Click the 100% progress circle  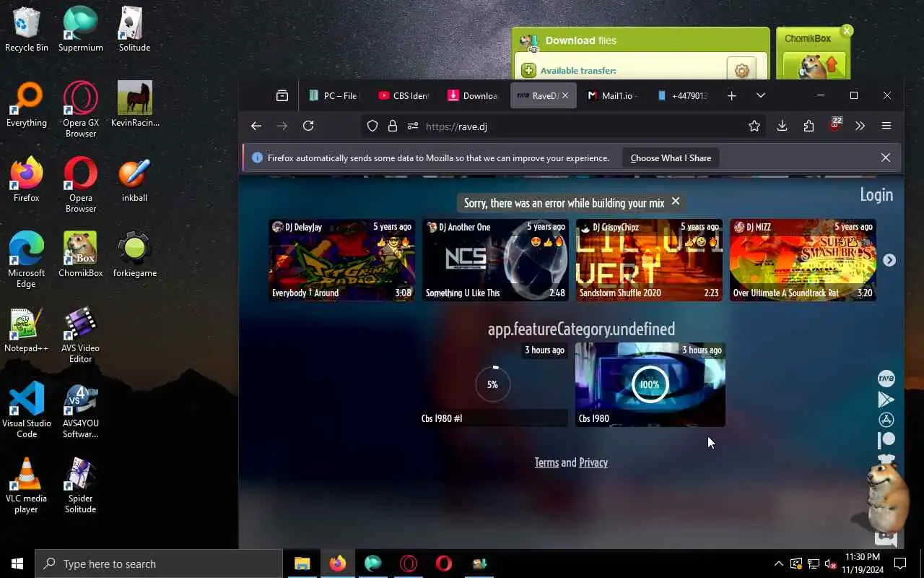coord(650,384)
